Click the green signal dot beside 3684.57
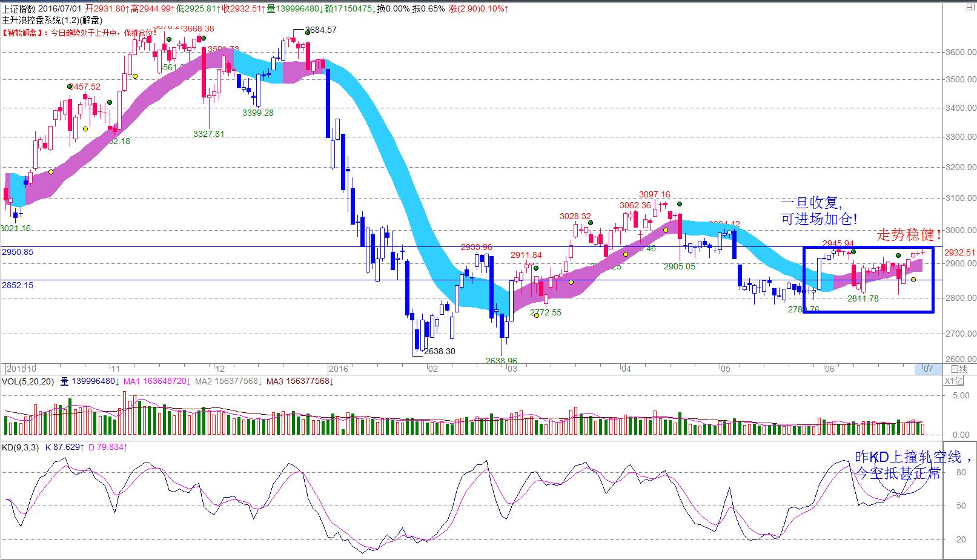The image size is (977, 560). [308, 33]
